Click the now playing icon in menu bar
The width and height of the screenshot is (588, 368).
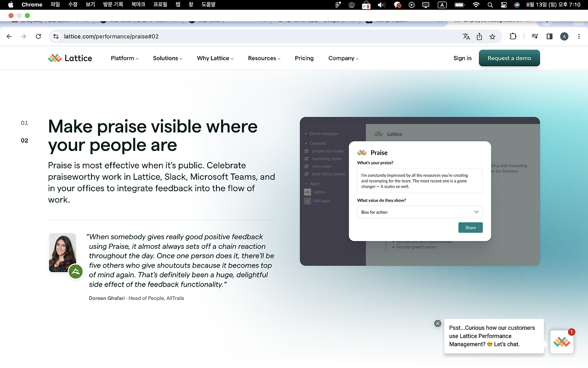tap(412, 5)
